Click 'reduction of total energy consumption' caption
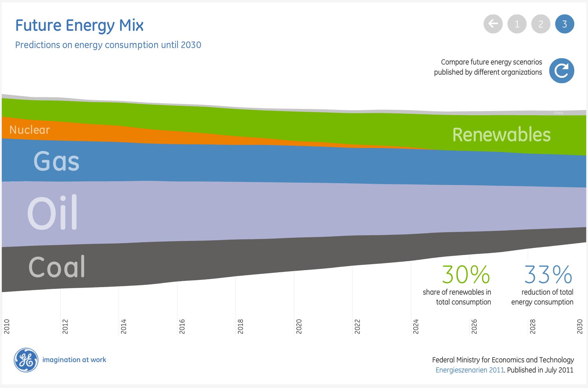 click(x=542, y=297)
